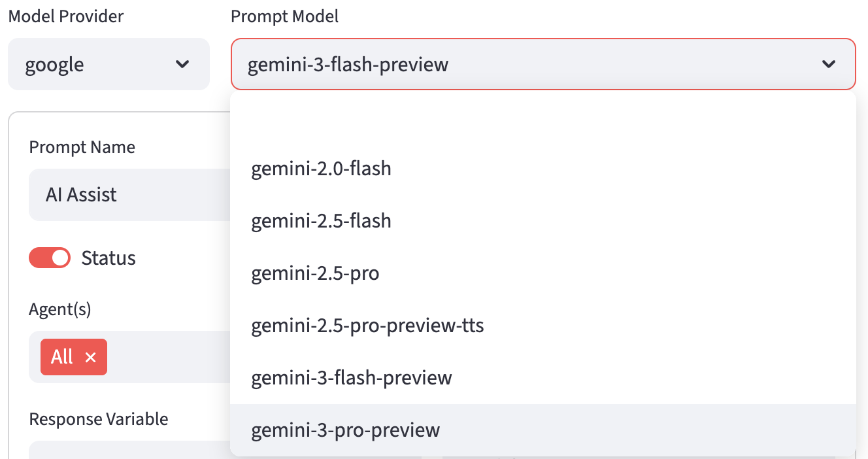Select highlighted gemini-3-pro-preview option
This screenshot has width=868, height=459.
(346, 430)
